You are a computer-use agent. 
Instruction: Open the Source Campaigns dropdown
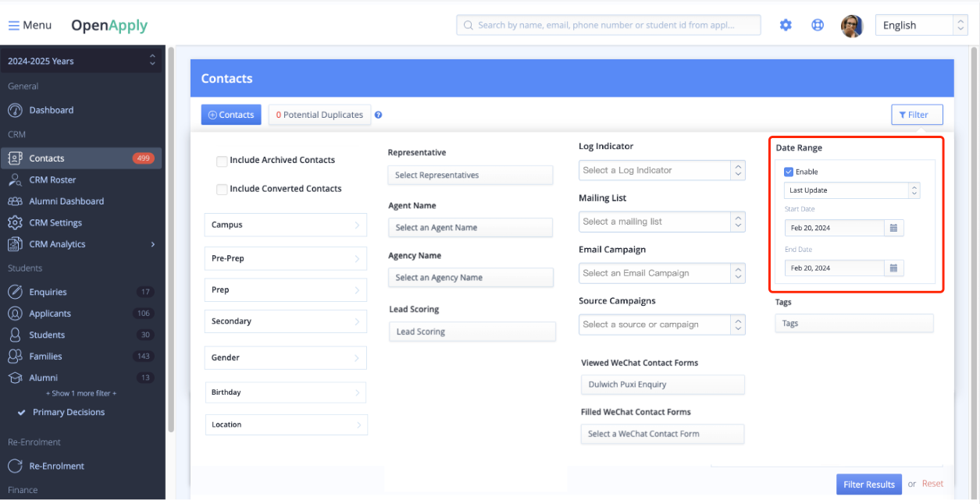click(662, 325)
